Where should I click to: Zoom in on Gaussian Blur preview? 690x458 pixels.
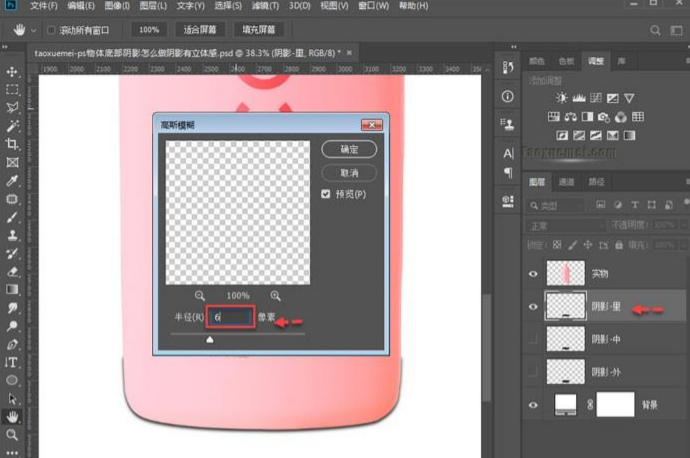point(275,296)
